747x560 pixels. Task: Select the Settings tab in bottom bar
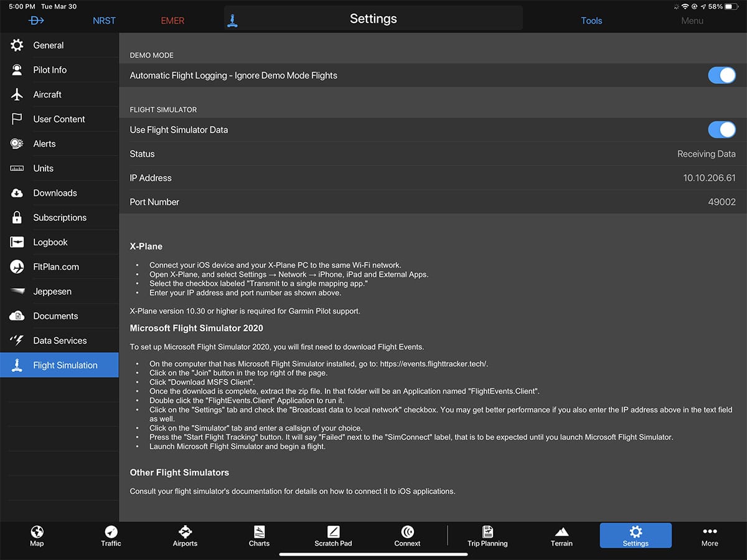coord(636,535)
